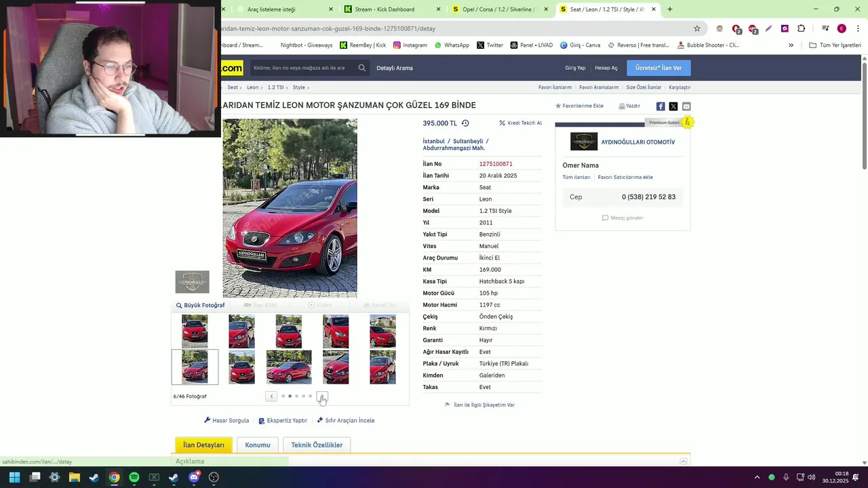Open ReemBey | Kick bookmark

[363, 45]
